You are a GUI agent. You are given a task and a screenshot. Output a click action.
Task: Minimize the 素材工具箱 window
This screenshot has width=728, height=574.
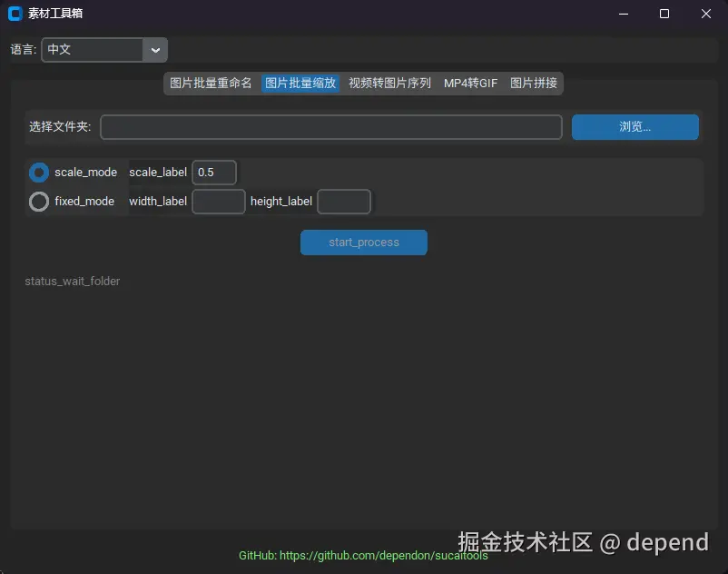point(624,14)
